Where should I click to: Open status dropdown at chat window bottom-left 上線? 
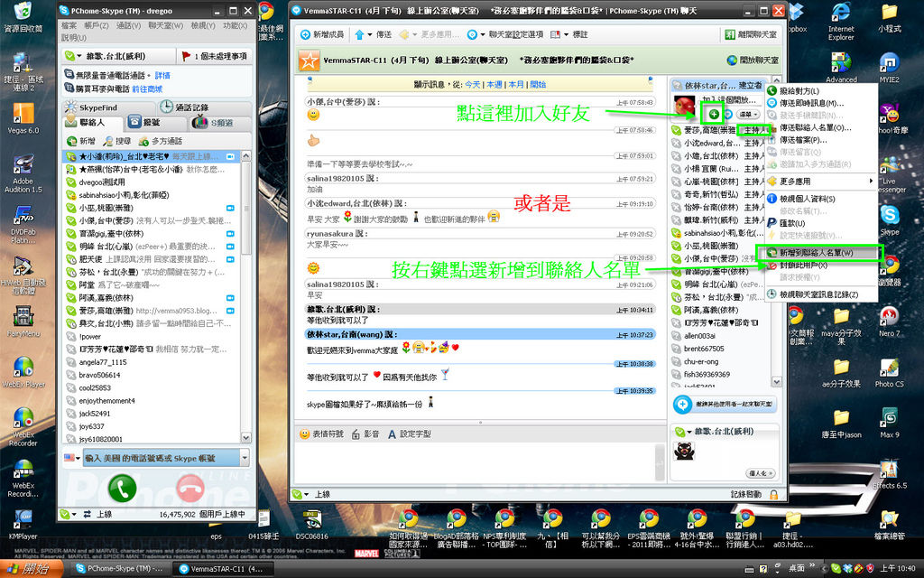[307, 494]
